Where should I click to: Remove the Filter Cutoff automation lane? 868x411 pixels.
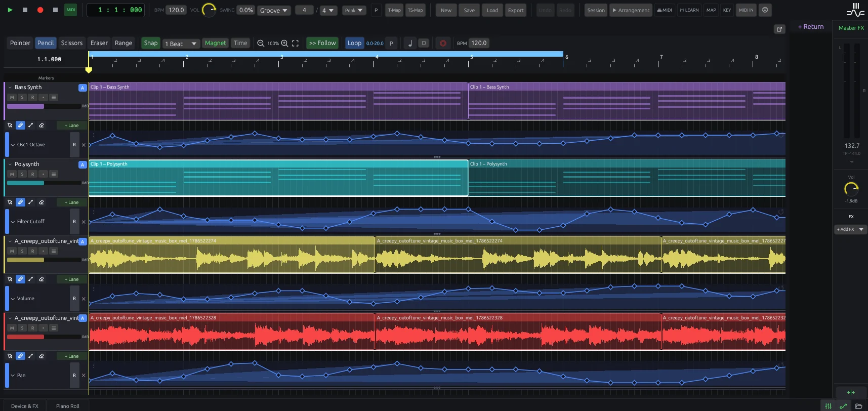pyautogui.click(x=84, y=222)
